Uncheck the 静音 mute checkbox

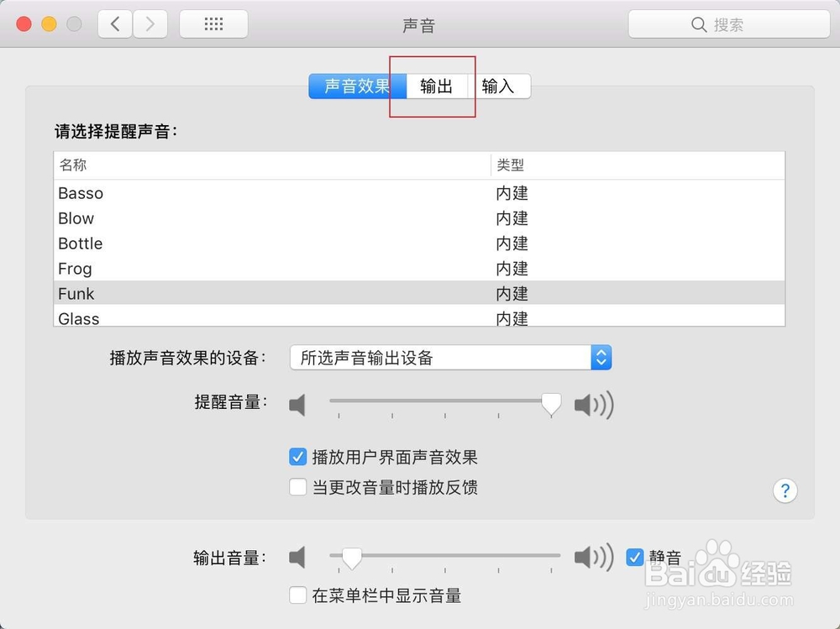(636, 557)
